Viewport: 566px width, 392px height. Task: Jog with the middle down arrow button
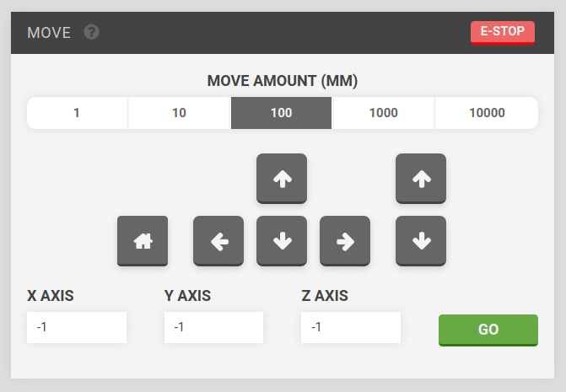[282, 241]
